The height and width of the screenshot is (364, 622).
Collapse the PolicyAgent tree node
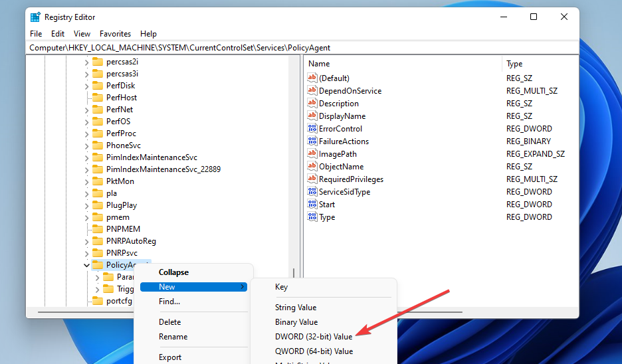point(86,265)
